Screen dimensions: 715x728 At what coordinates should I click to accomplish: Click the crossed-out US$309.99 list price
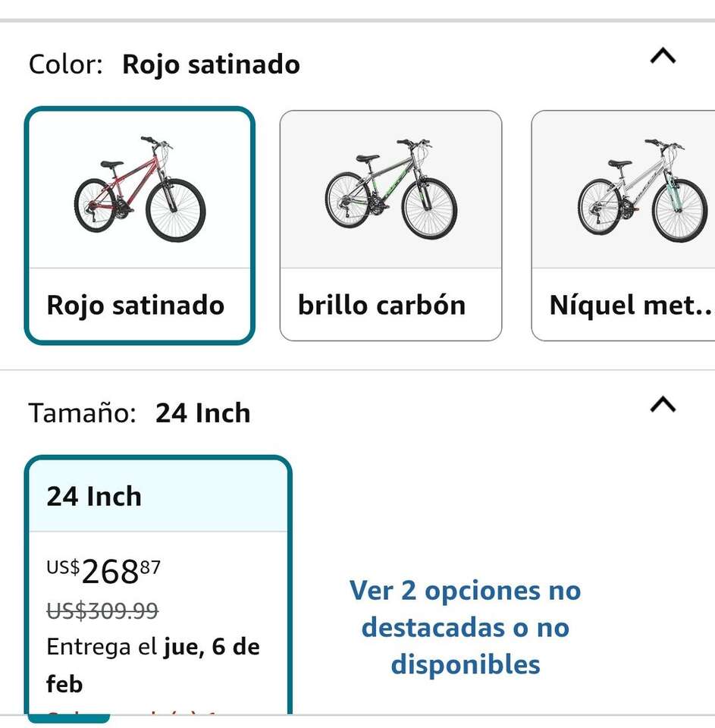coord(102,610)
